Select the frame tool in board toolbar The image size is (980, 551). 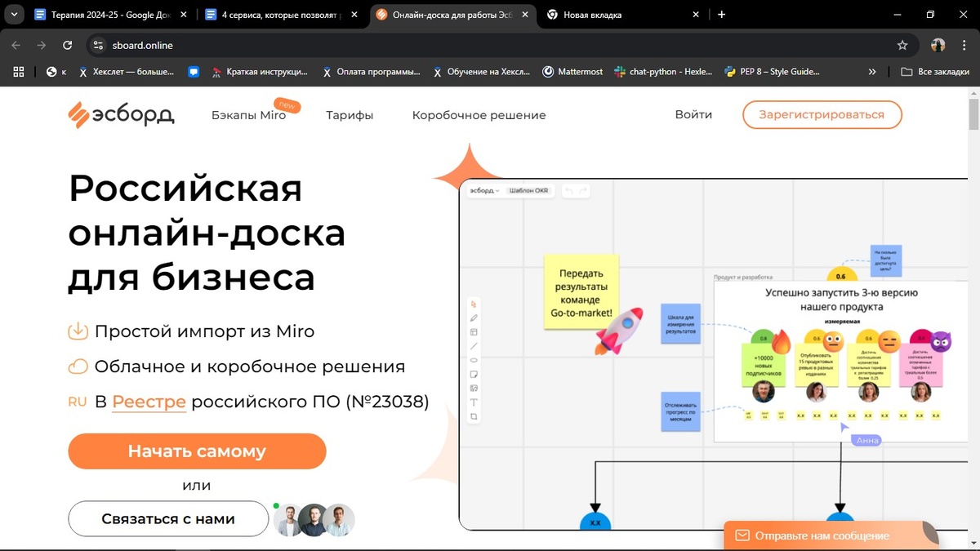(x=474, y=416)
